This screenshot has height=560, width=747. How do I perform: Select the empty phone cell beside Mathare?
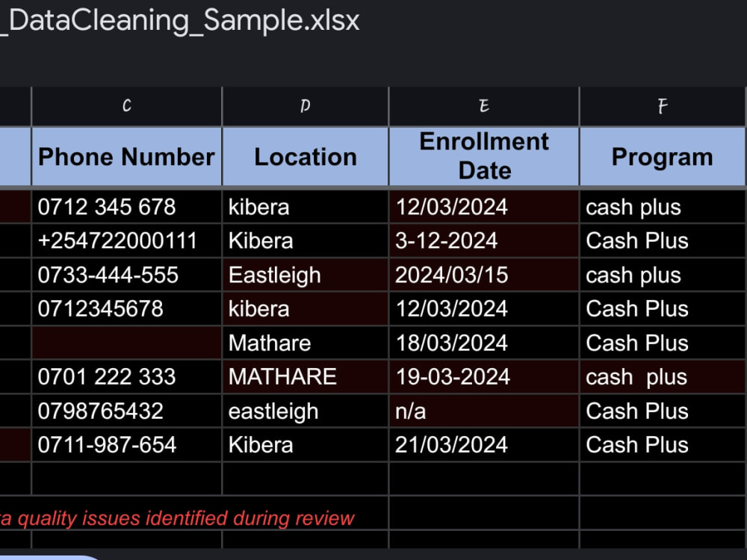(x=127, y=343)
